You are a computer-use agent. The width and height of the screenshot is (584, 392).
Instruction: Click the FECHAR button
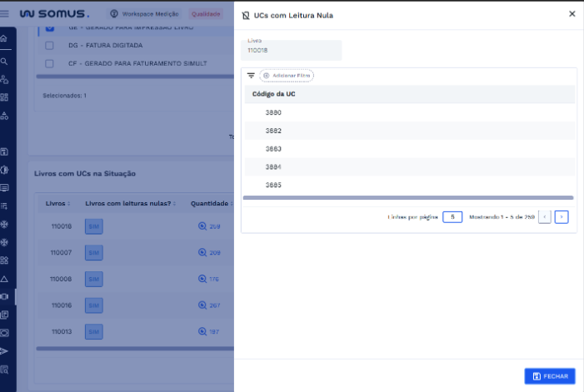(550, 376)
